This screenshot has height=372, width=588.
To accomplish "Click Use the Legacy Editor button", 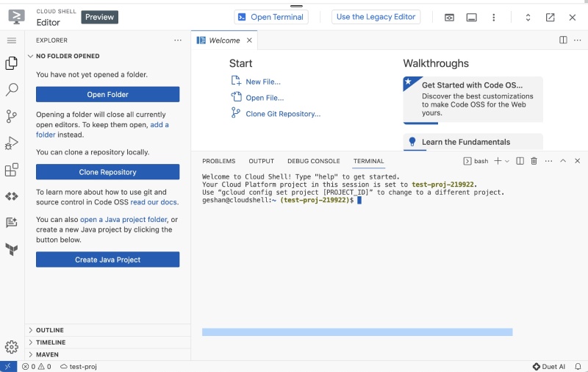I will 376,17.
